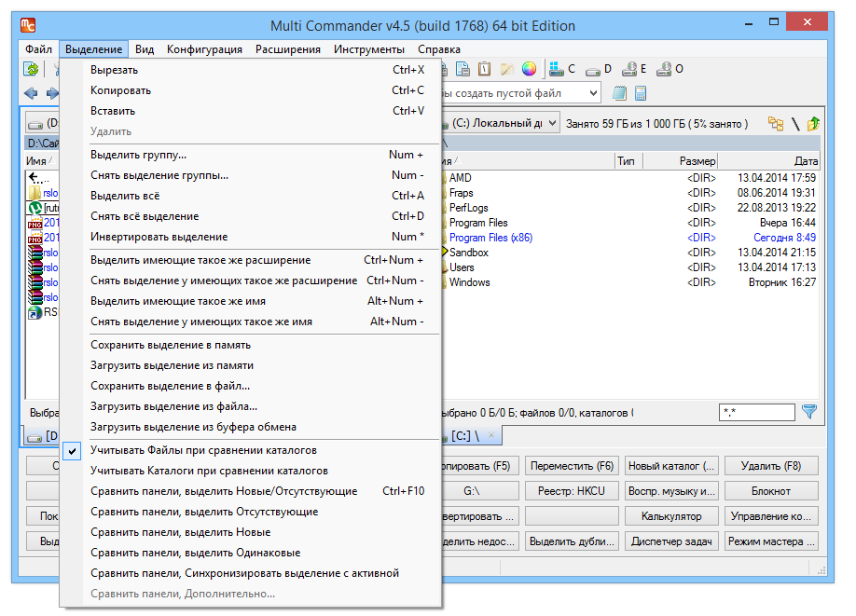This screenshot has height=616, width=856.
Task: Select Выделить группу... menu entry
Action: (250, 155)
